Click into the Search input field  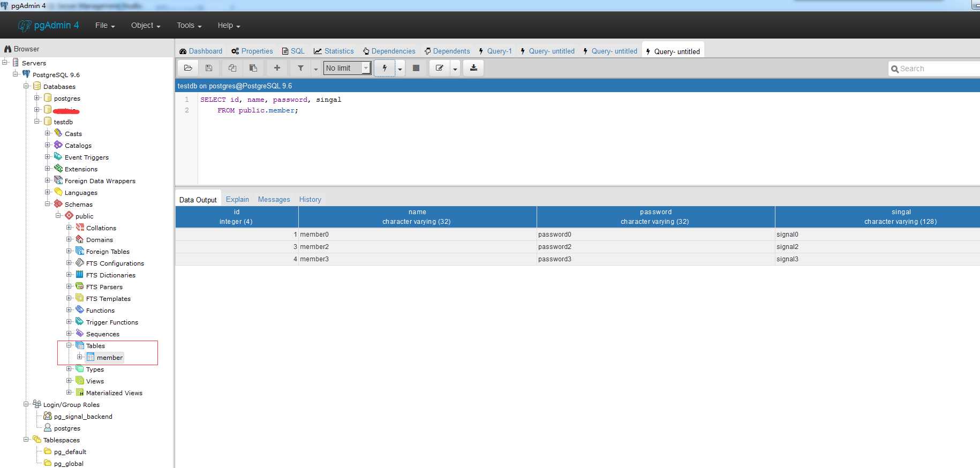pos(934,69)
